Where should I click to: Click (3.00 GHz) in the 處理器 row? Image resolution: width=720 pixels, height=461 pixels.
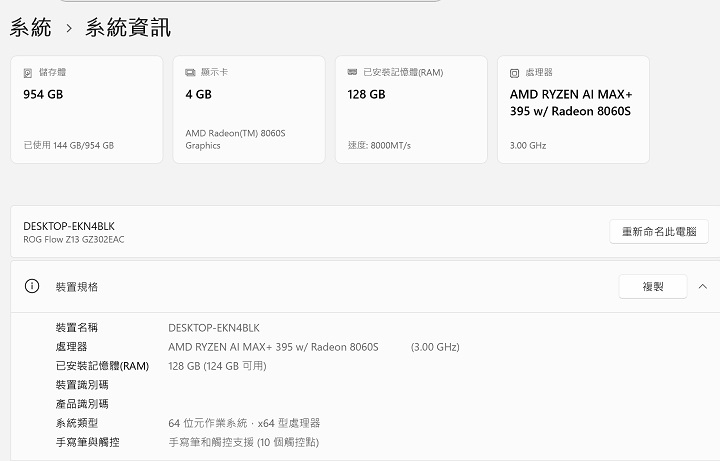click(435, 347)
